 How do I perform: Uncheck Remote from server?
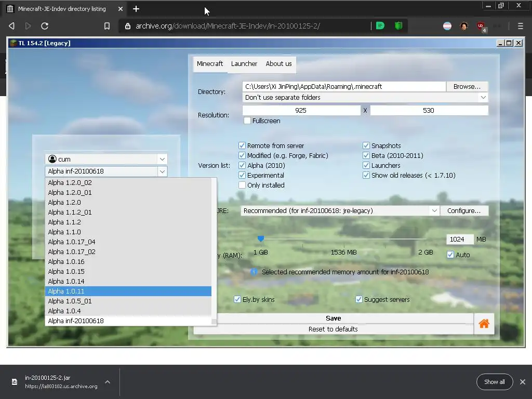pyautogui.click(x=242, y=145)
